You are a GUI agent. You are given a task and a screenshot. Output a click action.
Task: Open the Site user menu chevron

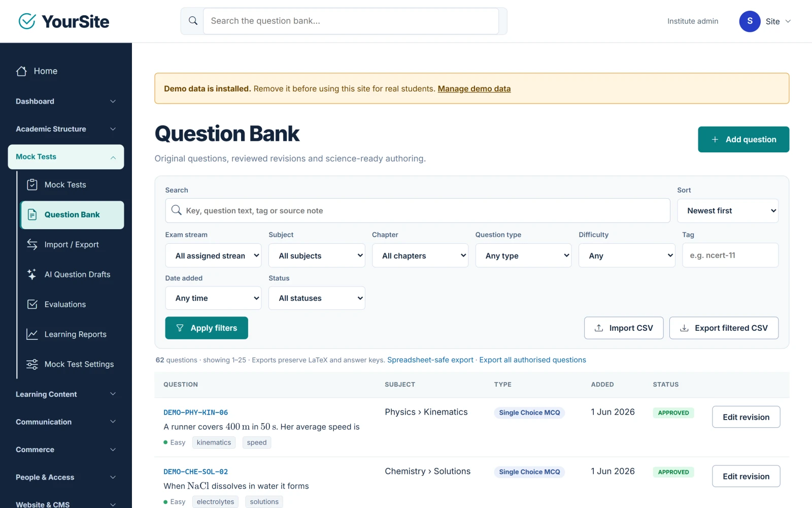pyautogui.click(x=788, y=21)
